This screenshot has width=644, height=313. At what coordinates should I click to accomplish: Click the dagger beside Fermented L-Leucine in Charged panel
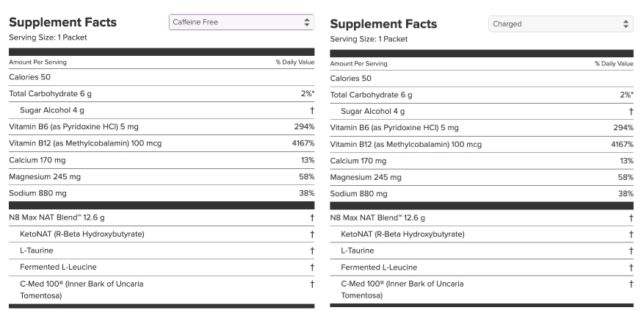coord(630,267)
